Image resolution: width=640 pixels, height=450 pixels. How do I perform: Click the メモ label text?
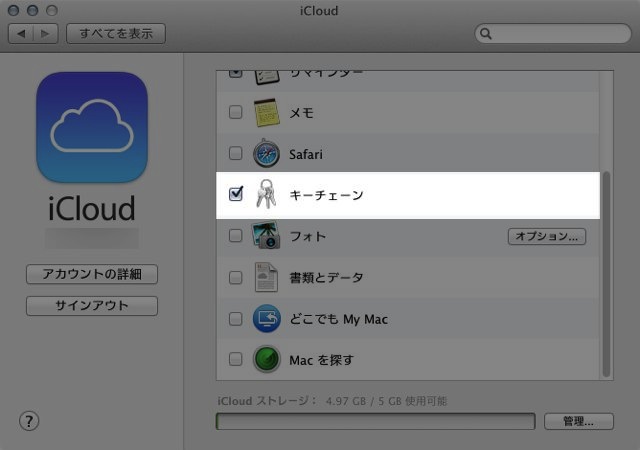coord(301,113)
